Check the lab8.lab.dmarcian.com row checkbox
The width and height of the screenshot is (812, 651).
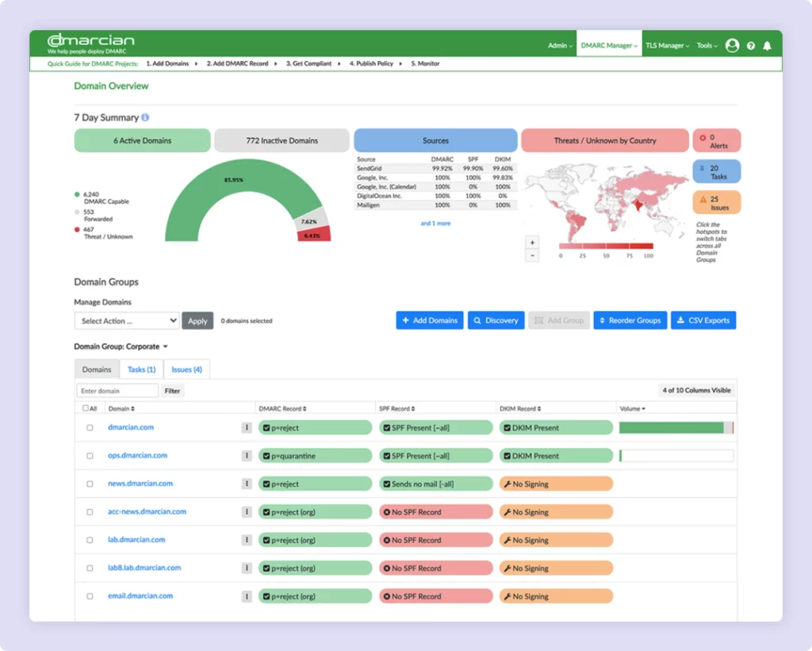[90, 568]
